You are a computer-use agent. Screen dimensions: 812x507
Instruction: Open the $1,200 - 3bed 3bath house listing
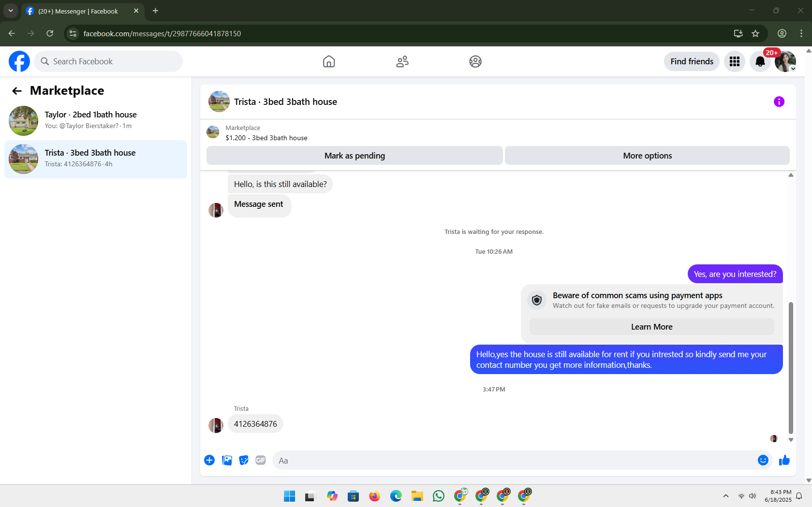[x=266, y=138]
